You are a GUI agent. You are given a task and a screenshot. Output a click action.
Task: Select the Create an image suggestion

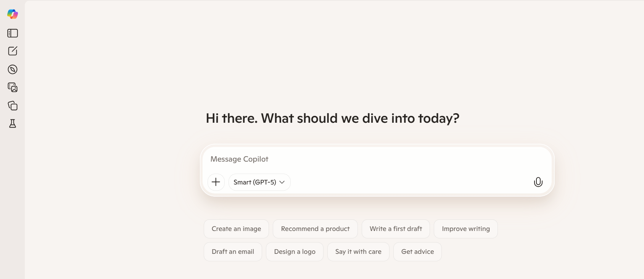(236, 229)
